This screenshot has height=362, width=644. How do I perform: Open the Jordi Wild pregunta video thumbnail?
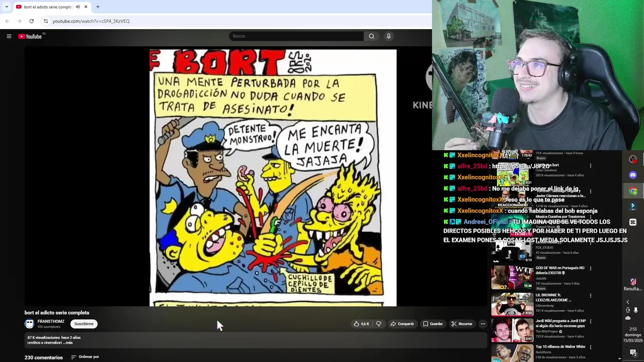point(512,330)
